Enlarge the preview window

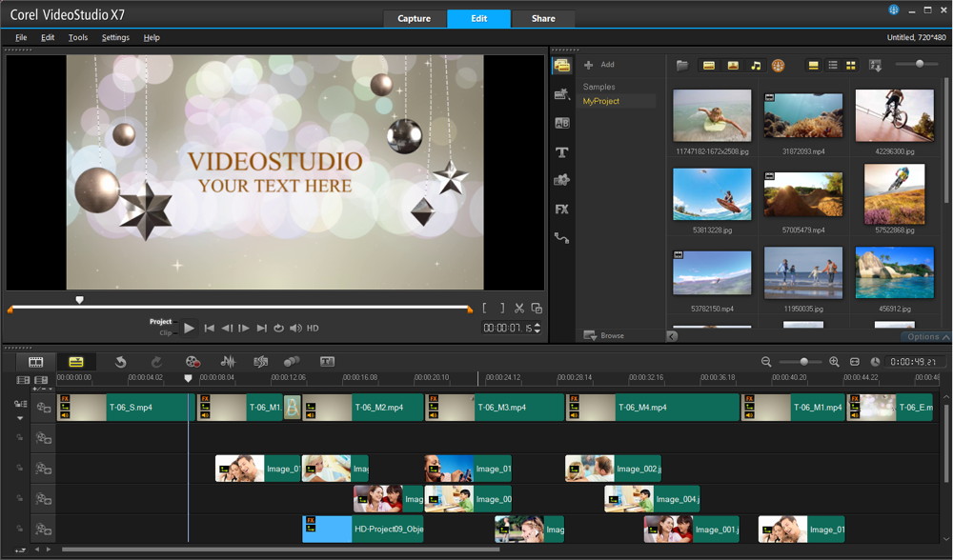[537, 309]
